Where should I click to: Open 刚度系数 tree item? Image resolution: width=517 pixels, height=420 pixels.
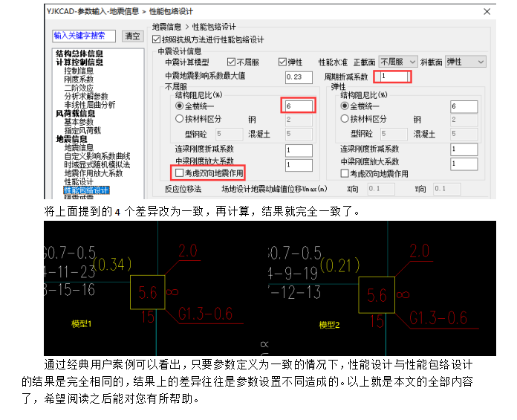(79, 80)
